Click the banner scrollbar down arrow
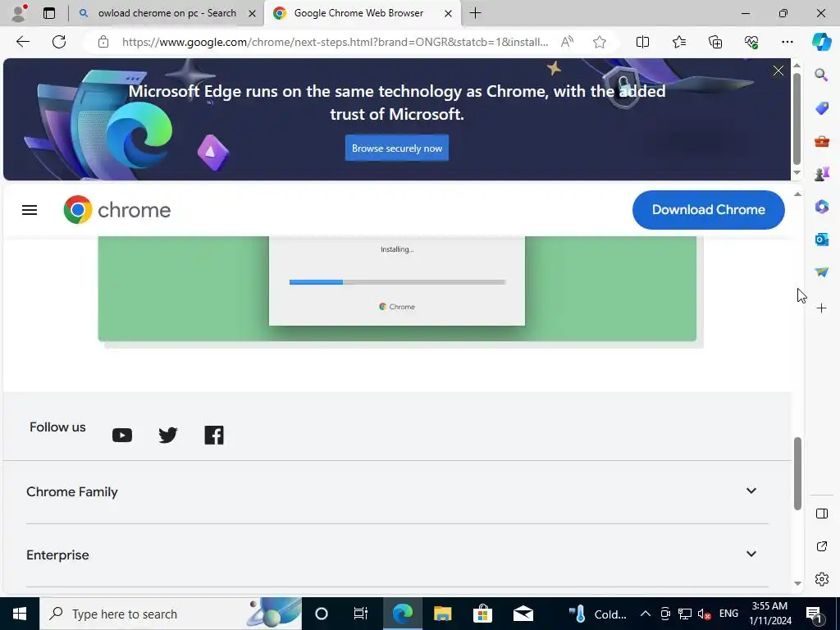 [797, 172]
